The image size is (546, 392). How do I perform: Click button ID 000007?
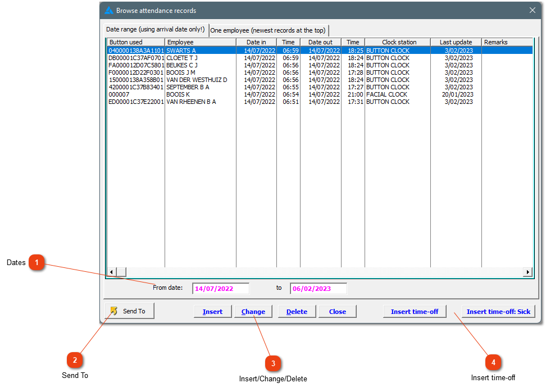119,94
